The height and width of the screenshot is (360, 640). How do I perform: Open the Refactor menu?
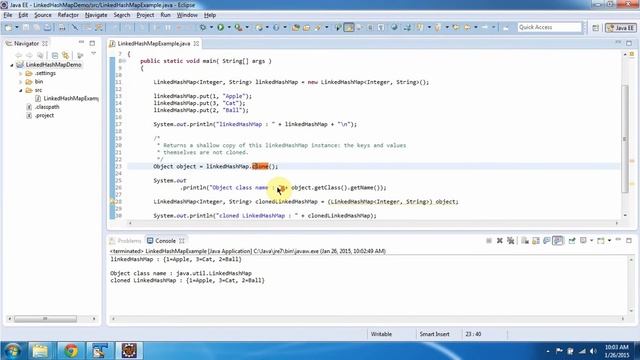(68, 15)
